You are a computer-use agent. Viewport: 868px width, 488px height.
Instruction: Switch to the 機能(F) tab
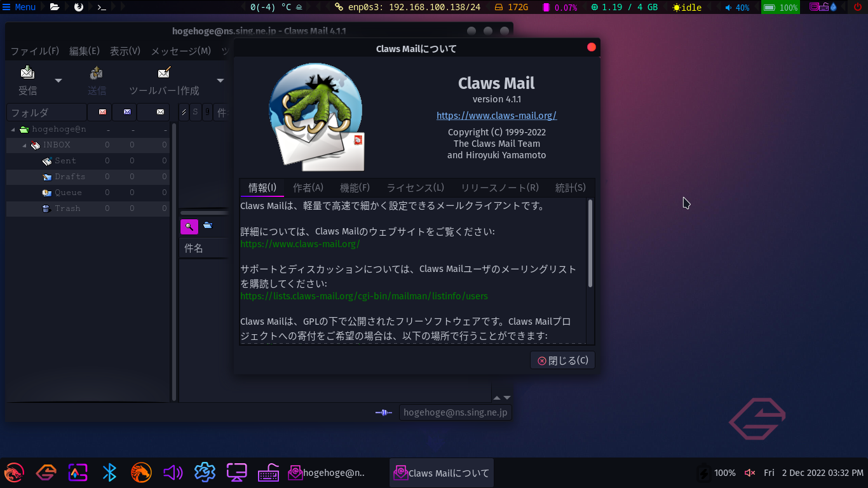tap(355, 187)
